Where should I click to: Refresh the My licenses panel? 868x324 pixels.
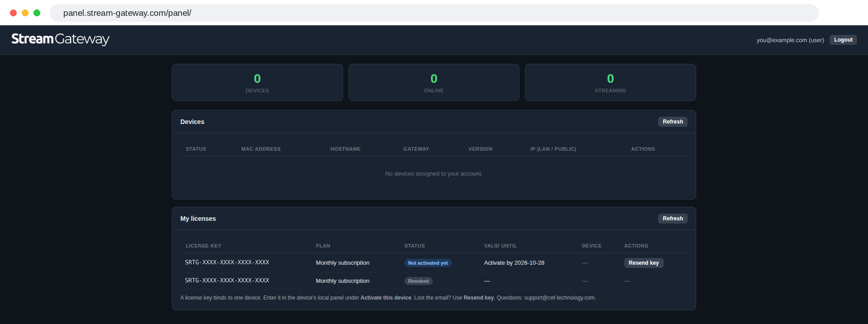click(673, 219)
